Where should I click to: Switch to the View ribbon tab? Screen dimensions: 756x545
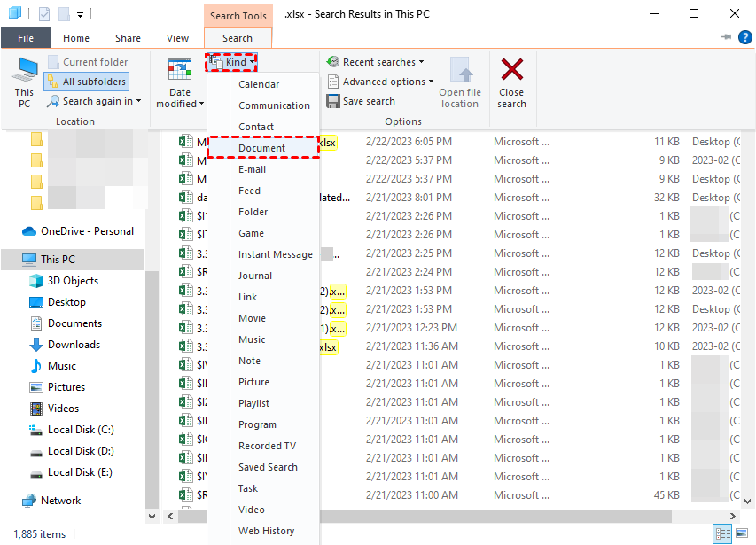pos(177,38)
